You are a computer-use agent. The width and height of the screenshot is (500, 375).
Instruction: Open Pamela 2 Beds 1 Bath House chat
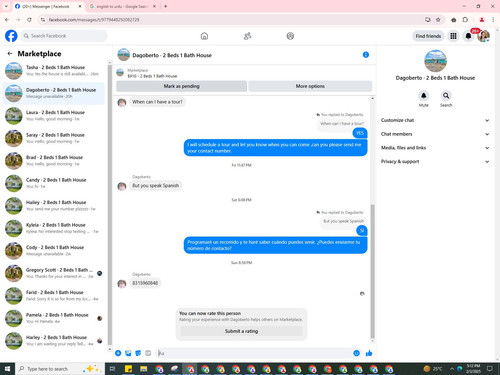[53, 318]
